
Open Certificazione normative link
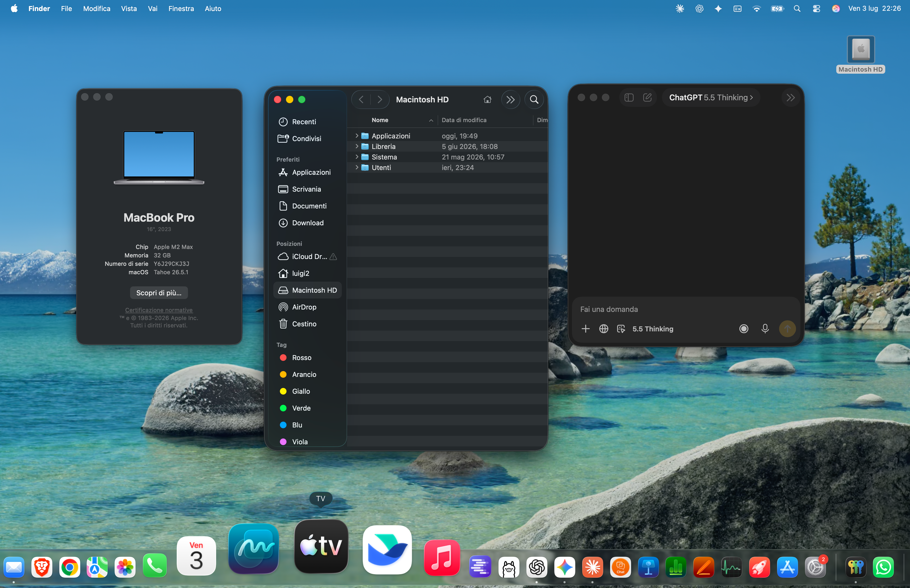tap(159, 310)
